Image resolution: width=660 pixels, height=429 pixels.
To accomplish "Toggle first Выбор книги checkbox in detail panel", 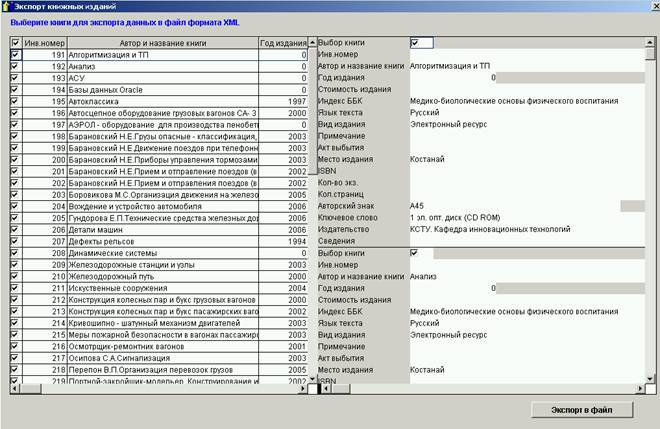I will (x=414, y=43).
